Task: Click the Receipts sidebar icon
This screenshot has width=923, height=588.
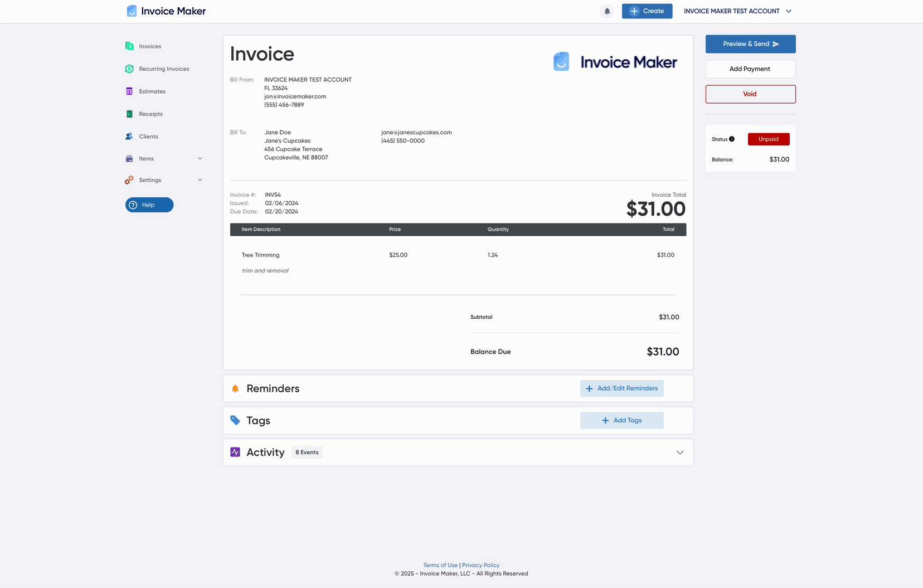Action: coord(129,114)
